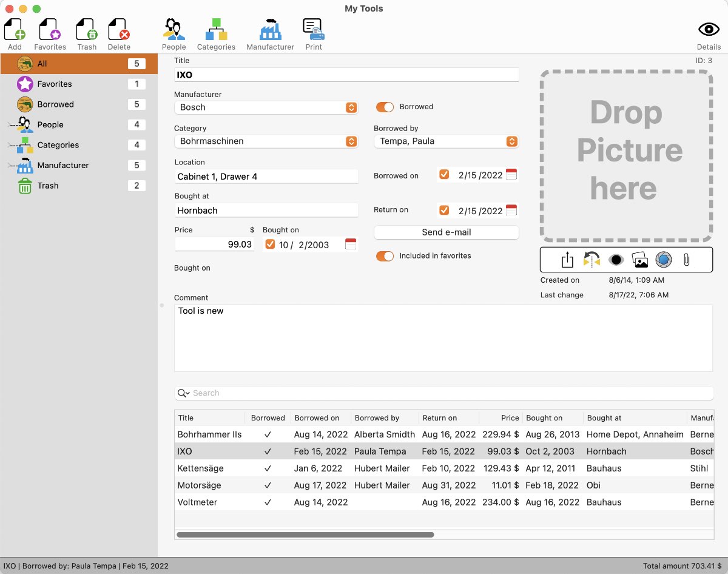Sort by Borrowed on column header
The width and height of the screenshot is (728, 574).
pyautogui.click(x=320, y=418)
